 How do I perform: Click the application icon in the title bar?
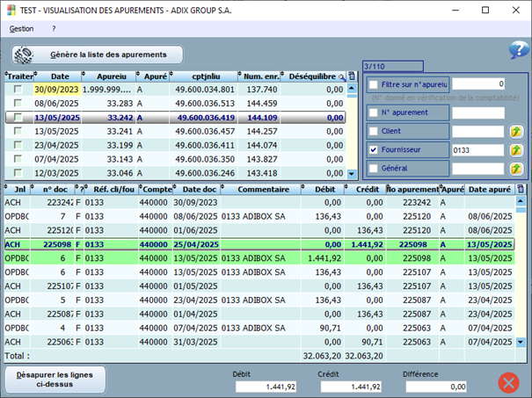[11, 11]
